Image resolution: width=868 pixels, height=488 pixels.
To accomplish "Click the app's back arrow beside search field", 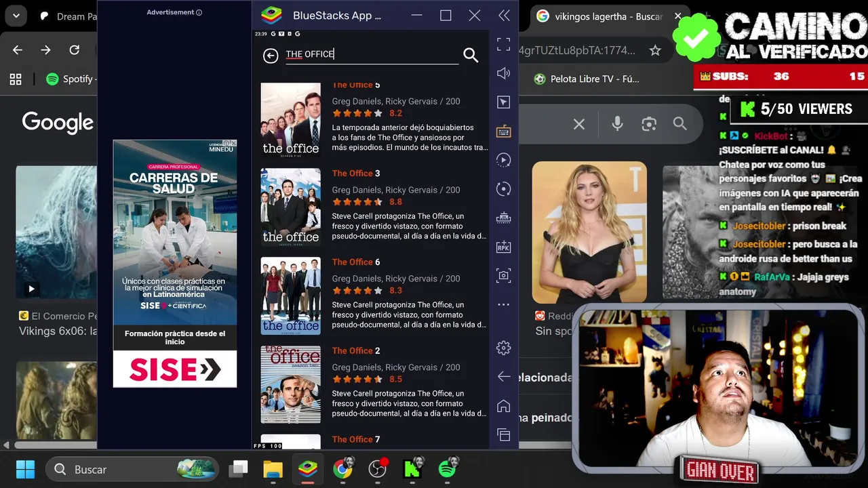I will 271,56.
